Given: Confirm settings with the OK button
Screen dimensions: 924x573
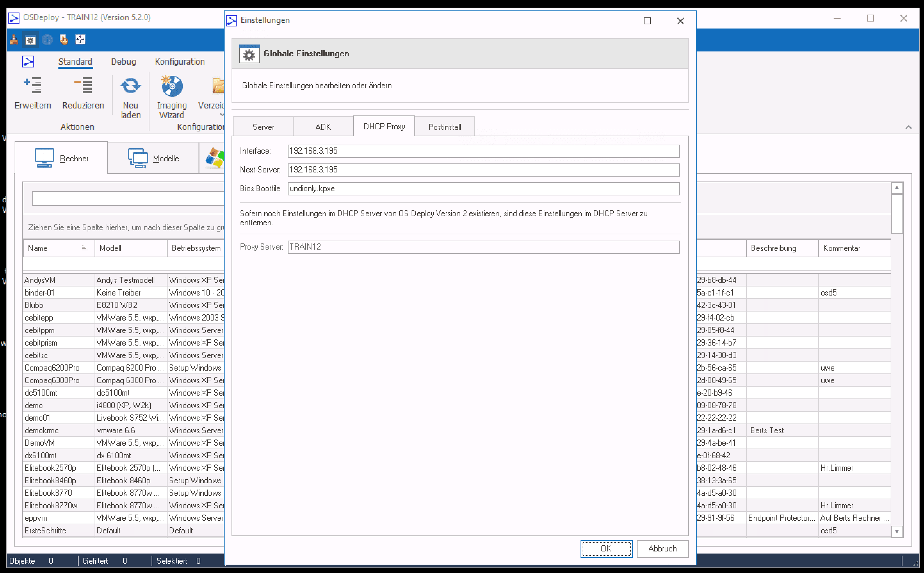Looking at the screenshot, I should pos(606,548).
